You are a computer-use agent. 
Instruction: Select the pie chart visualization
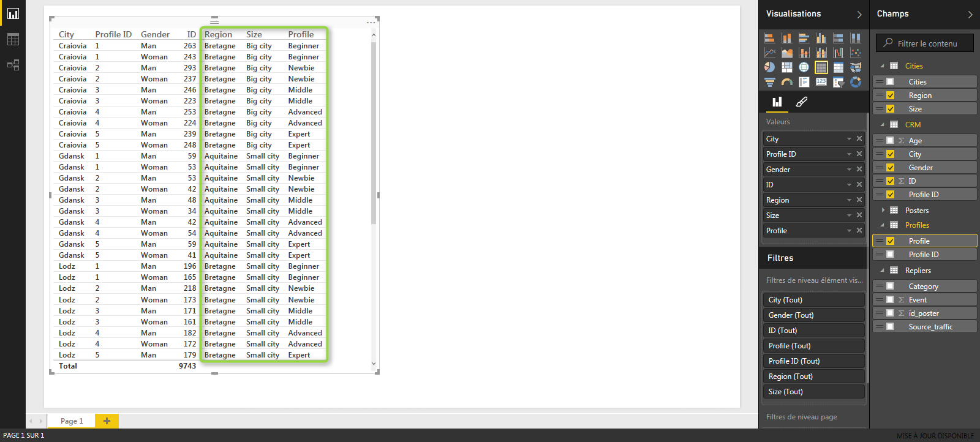[770, 67]
